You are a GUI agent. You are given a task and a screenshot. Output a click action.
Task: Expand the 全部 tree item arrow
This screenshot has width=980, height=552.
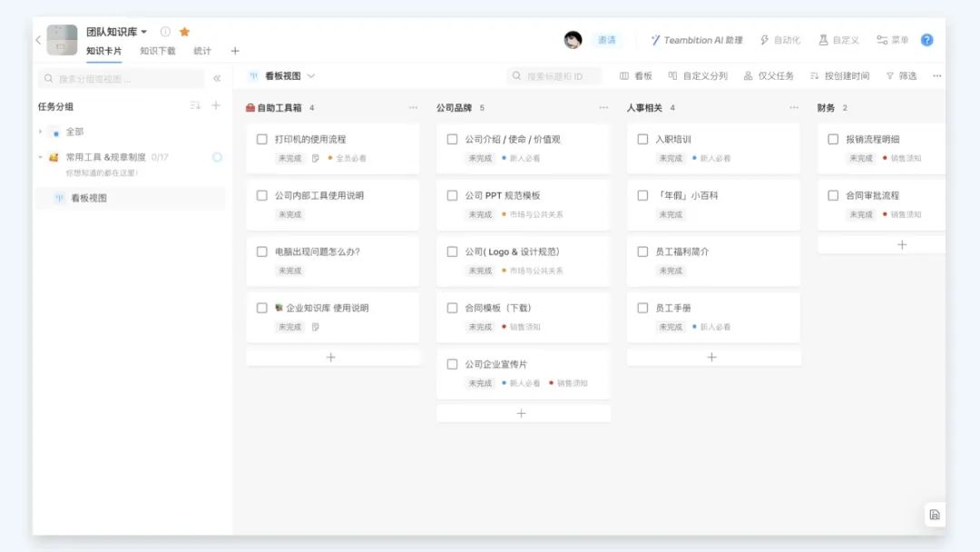[x=40, y=132]
